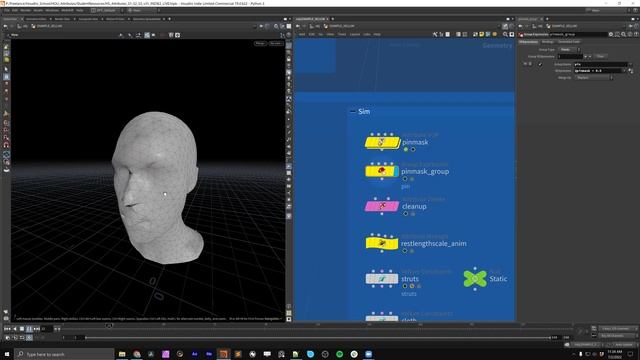This screenshot has width=640, height=360.
Task: Open the Group Type dropdown
Action: point(569,49)
